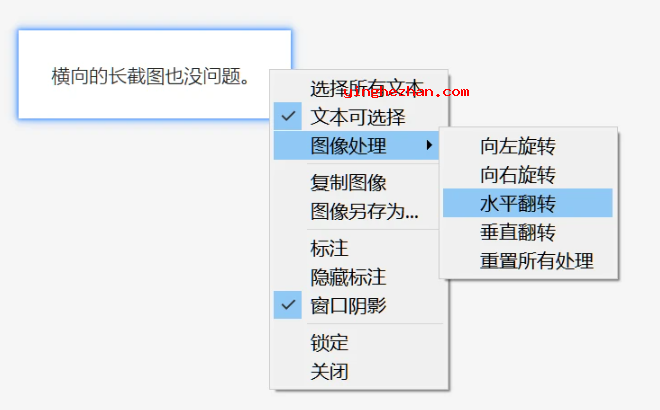Select 向左旋转 in submenu
Viewport: 660px width, 410px height.
[x=528, y=146]
